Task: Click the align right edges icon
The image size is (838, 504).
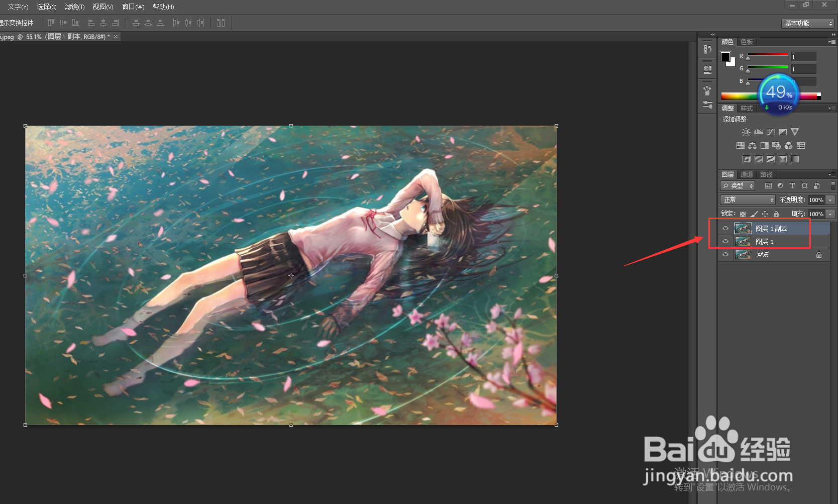Action: click(x=115, y=23)
